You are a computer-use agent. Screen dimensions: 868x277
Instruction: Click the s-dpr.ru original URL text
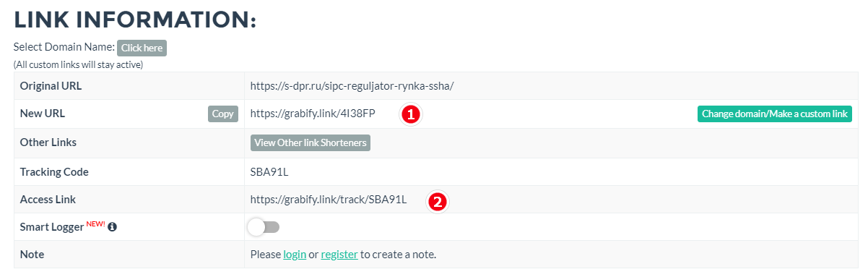(x=352, y=85)
